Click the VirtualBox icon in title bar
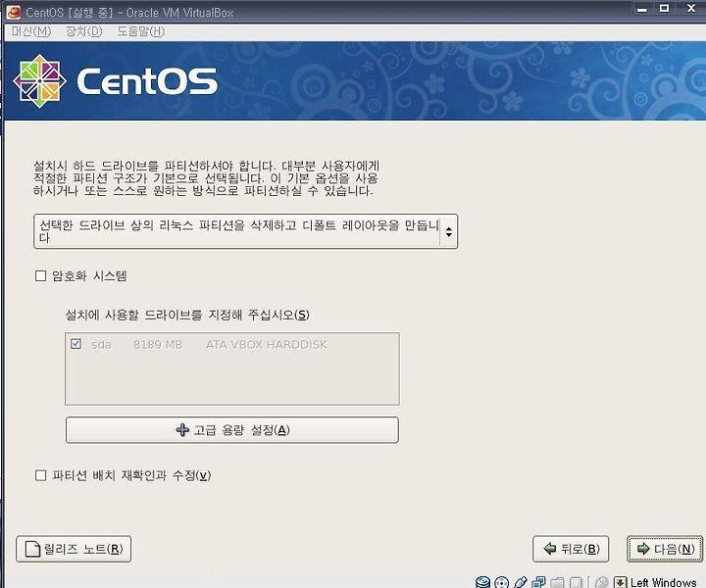Viewport: 706px width, 588px height. (x=14, y=12)
